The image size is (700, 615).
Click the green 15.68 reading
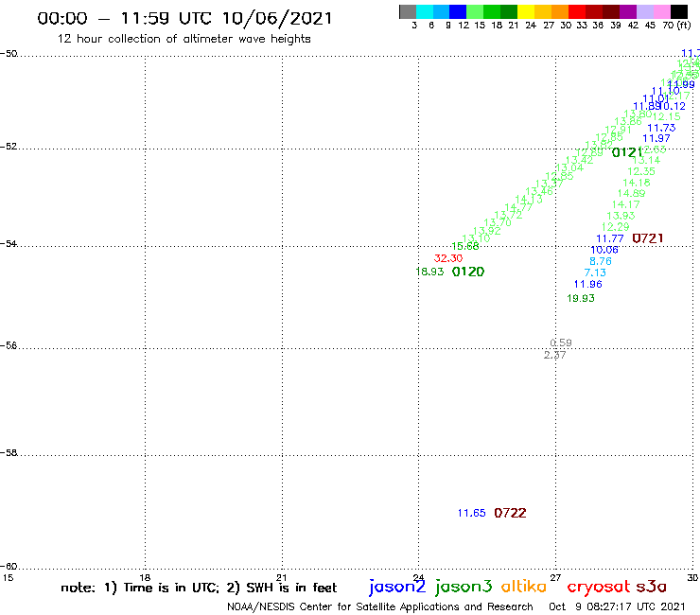465,246
